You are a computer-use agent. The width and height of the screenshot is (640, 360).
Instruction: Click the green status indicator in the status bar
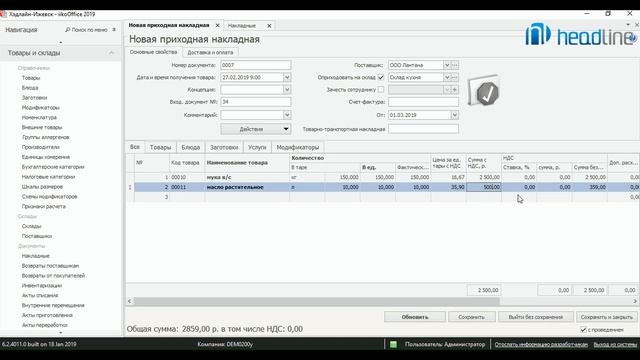(x=393, y=344)
